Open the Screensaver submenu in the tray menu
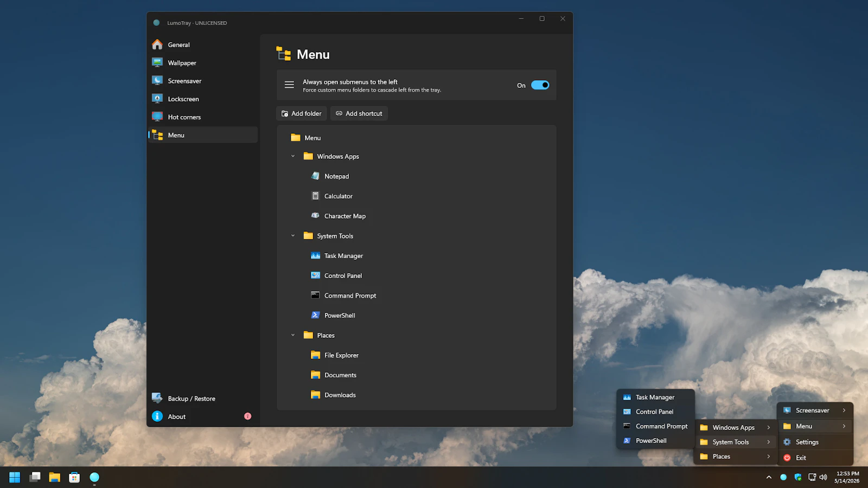 click(815, 410)
